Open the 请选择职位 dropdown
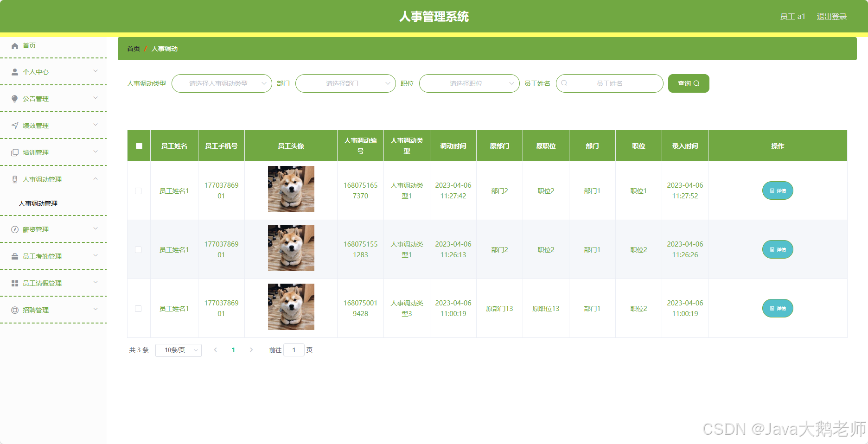Image resolution: width=868 pixels, height=444 pixels. tap(469, 83)
